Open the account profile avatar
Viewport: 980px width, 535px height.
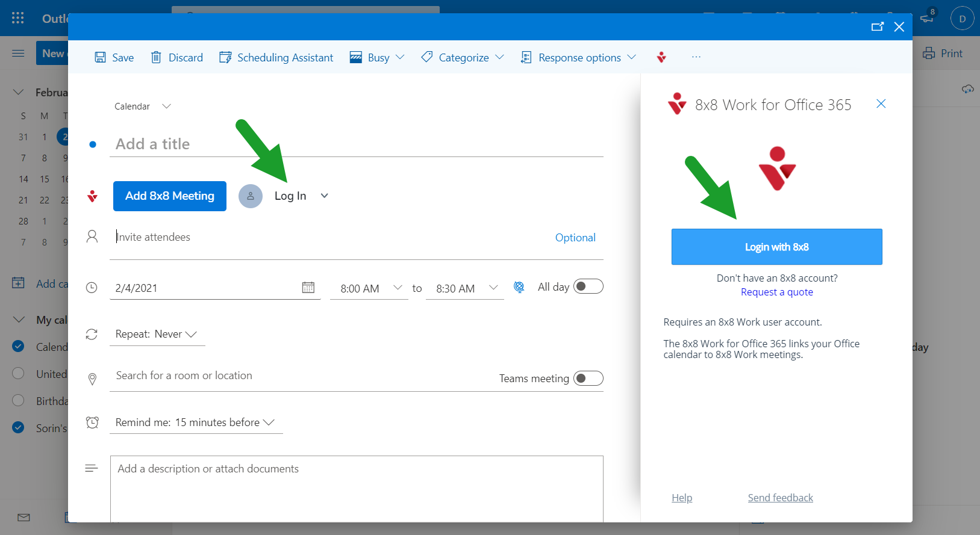963,19
